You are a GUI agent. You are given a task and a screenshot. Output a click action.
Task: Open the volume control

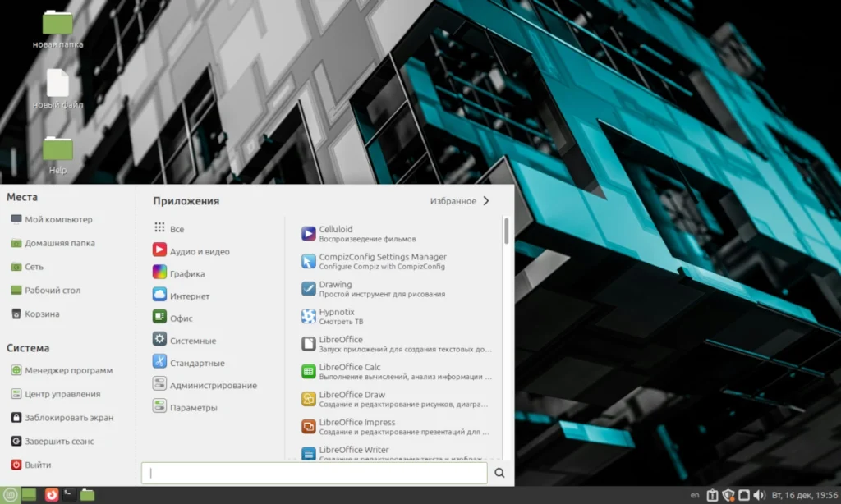click(759, 496)
